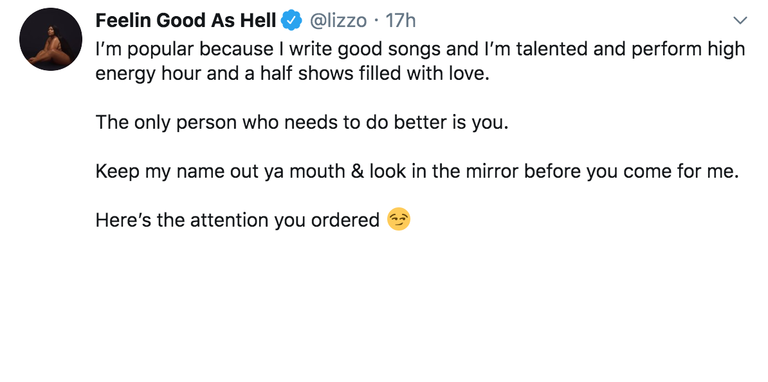Viewport: 768px width, 382px height.
Task: Click the blue verified badge icon
Action: click(x=291, y=20)
